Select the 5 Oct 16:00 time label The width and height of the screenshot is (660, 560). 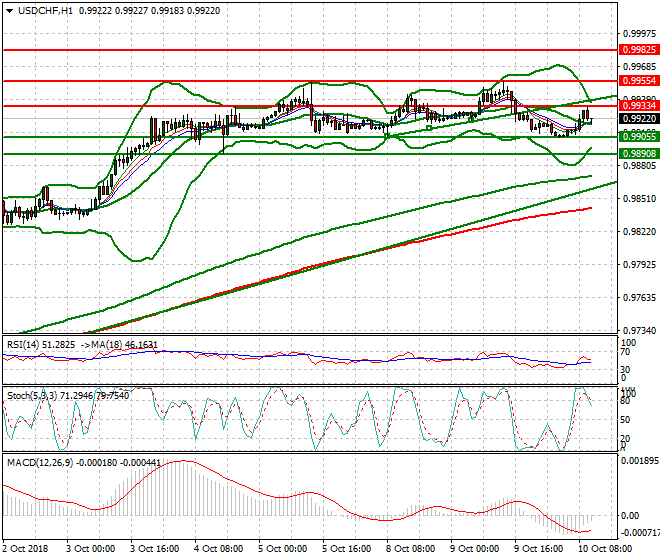pyautogui.click(x=346, y=549)
